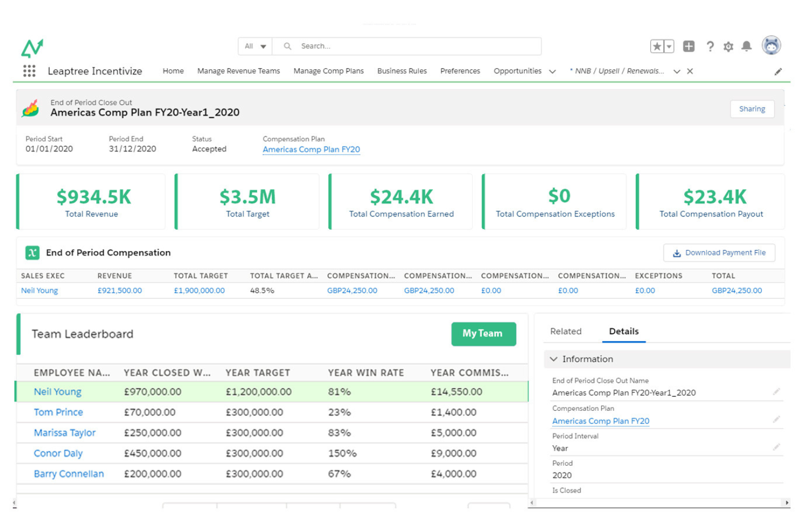798x532 pixels.
Task: Open the Help question mark icon
Action: pyautogui.click(x=710, y=46)
